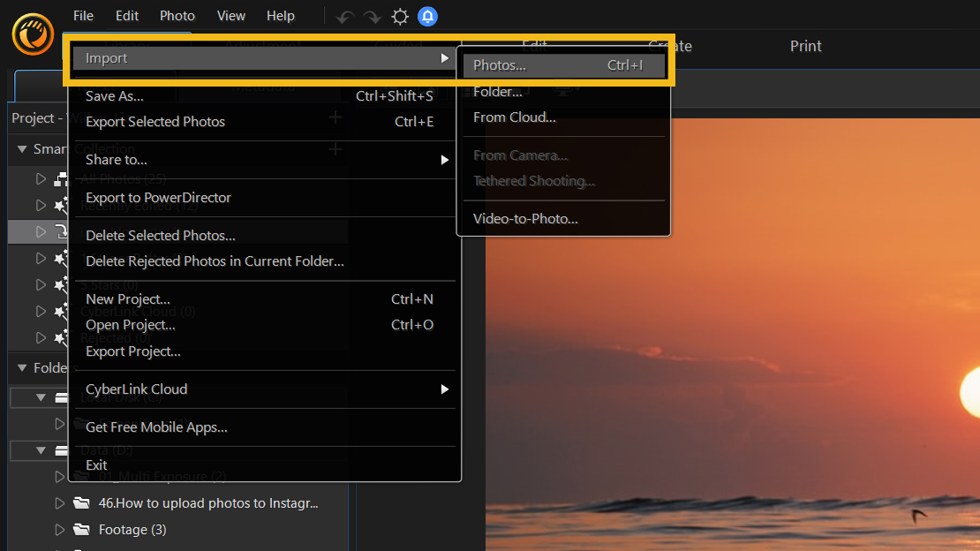
Task: Select Video-to-Photo... import option
Action: pyautogui.click(x=564, y=218)
